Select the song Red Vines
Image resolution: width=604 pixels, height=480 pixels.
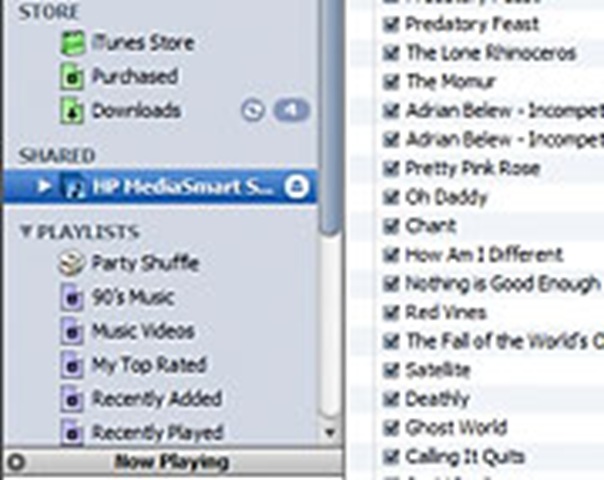tap(446, 312)
